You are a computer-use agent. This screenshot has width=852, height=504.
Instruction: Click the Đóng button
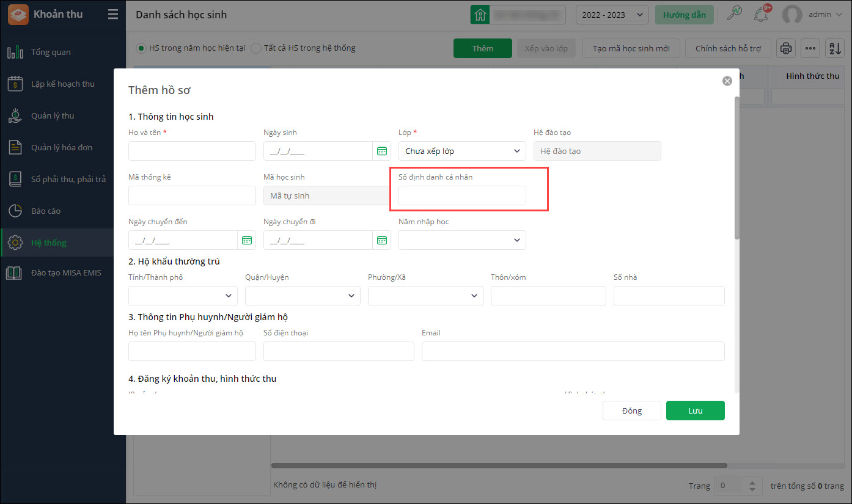click(x=631, y=411)
